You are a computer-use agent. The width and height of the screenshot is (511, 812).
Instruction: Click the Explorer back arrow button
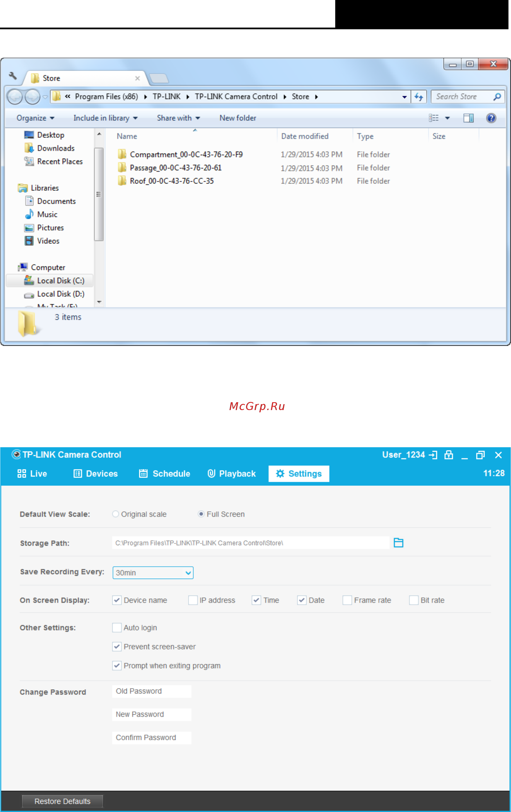(15, 97)
